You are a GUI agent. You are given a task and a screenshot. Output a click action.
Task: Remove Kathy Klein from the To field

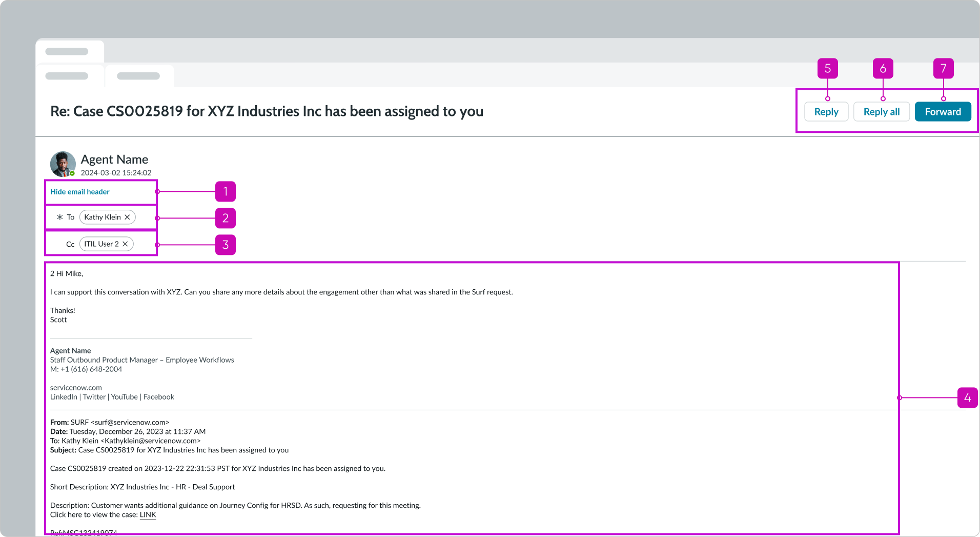128,217
